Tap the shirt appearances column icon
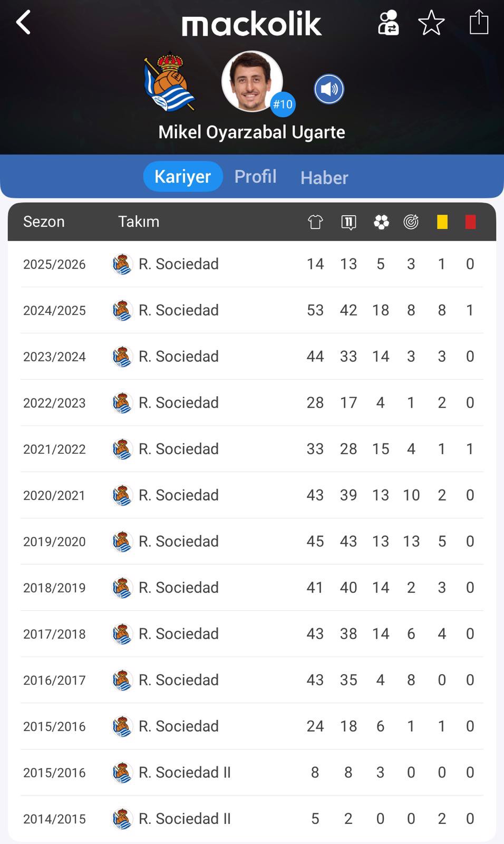504x844 pixels. 315,222
